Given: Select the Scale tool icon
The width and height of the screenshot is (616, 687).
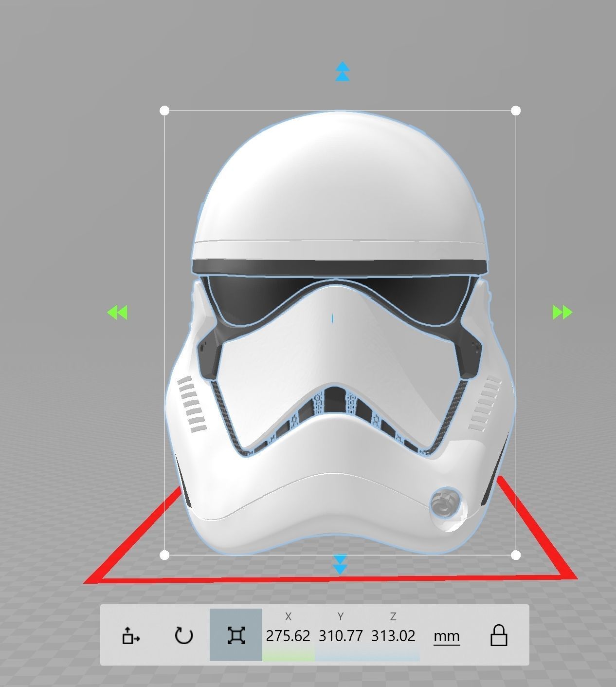Looking at the screenshot, I should (236, 635).
